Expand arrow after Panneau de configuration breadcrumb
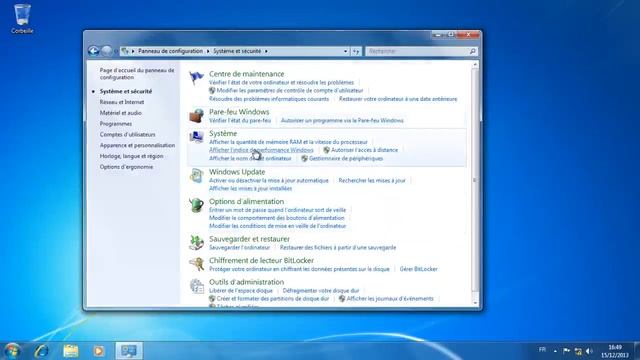 point(208,51)
